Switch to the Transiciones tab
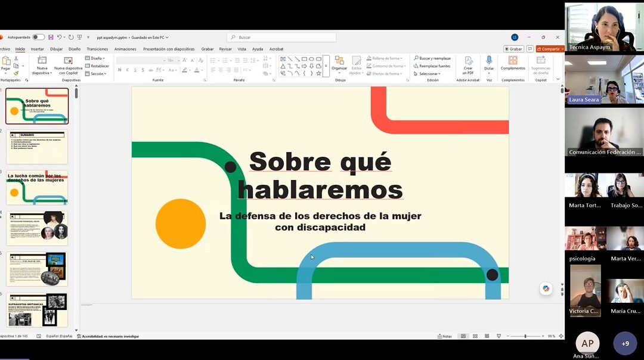The height and width of the screenshot is (360, 644). [97, 49]
